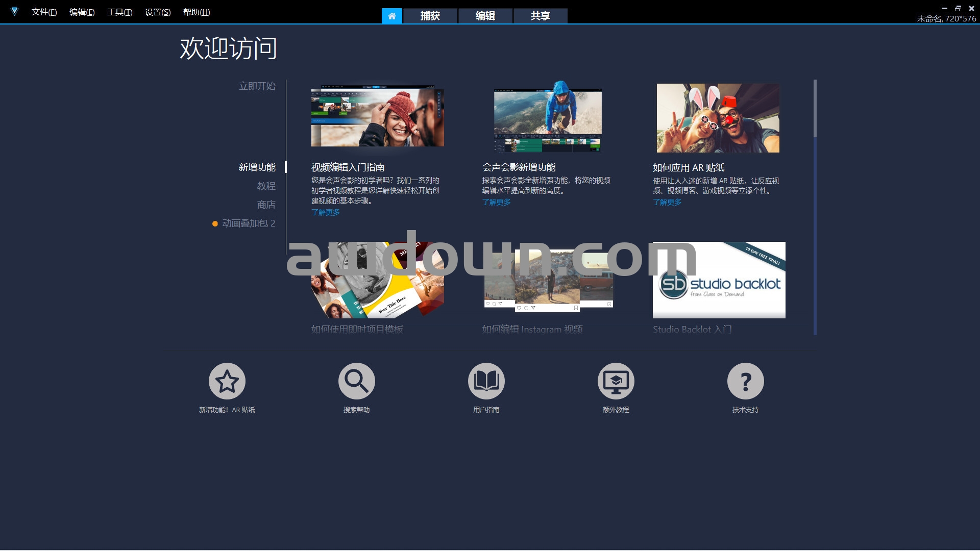Click the home icon tab
980x551 pixels.
click(391, 16)
